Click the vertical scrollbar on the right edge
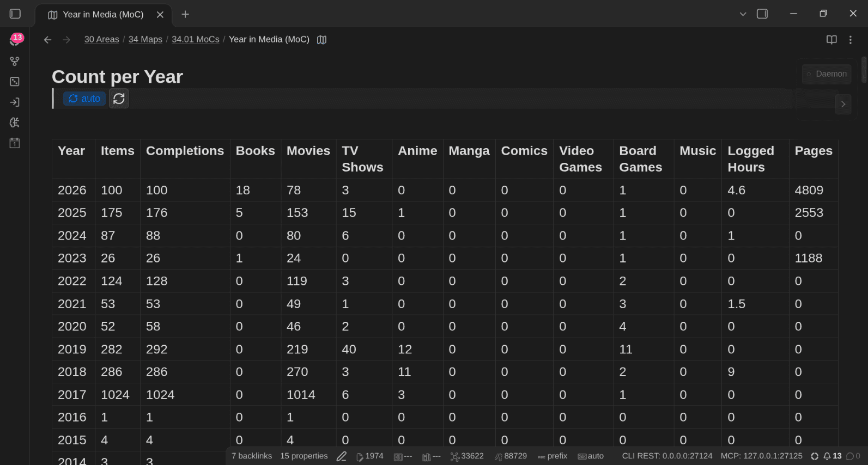The height and width of the screenshot is (465, 868). 864,70
